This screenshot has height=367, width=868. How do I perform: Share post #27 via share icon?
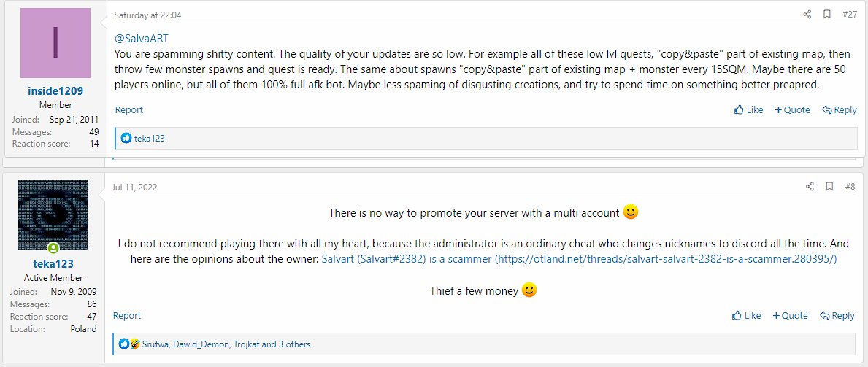(x=807, y=15)
